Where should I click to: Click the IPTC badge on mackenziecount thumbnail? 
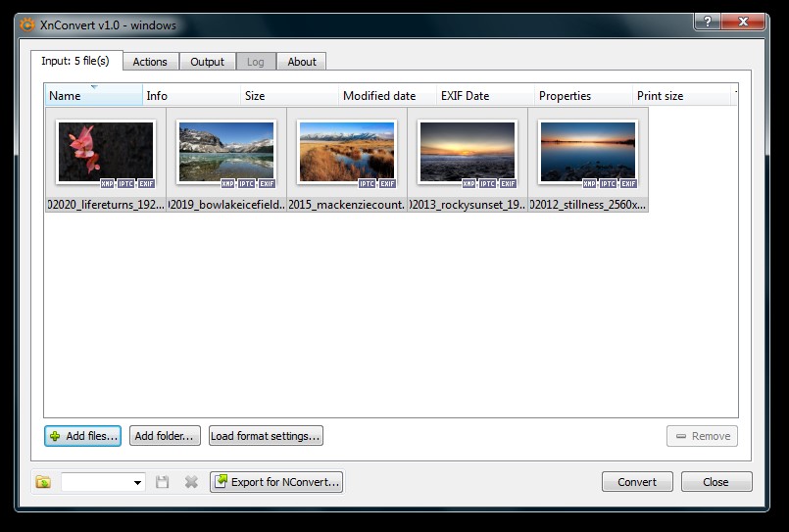(x=368, y=183)
